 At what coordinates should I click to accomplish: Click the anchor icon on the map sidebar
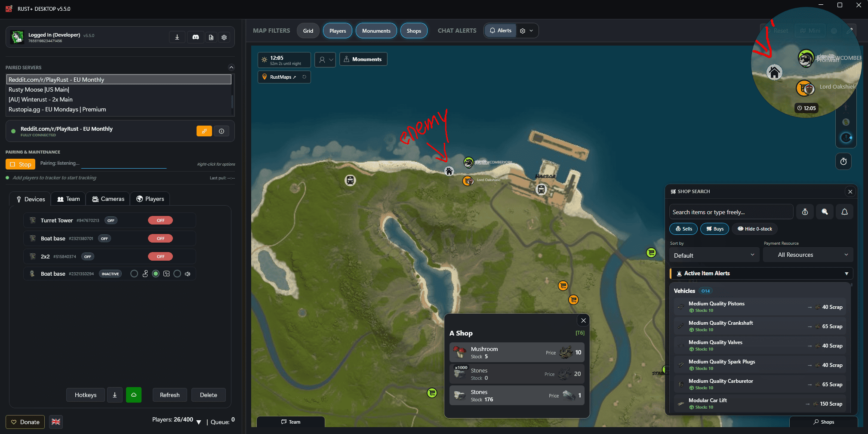pos(846,138)
